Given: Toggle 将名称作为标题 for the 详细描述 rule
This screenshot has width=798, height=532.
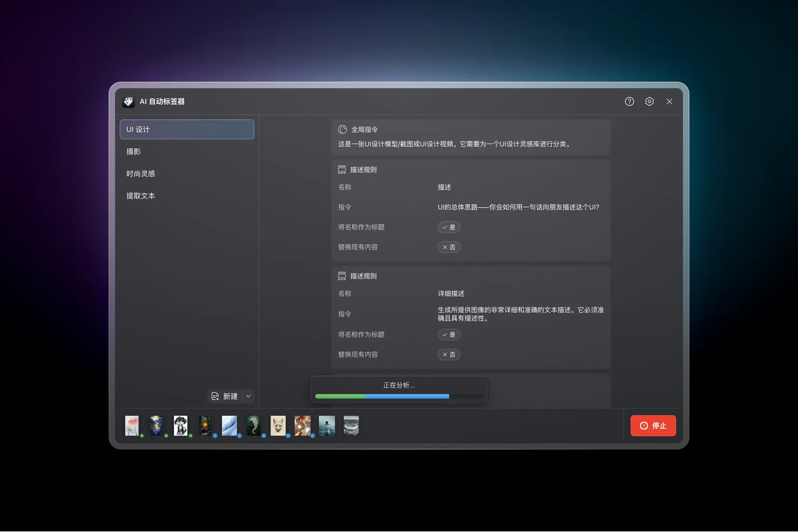Looking at the screenshot, I should click(x=449, y=334).
